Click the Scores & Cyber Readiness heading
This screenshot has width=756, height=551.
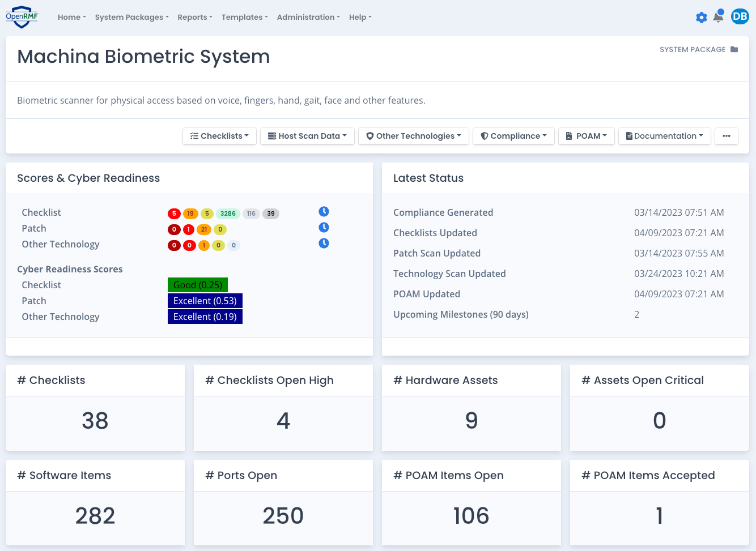coord(88,178)
